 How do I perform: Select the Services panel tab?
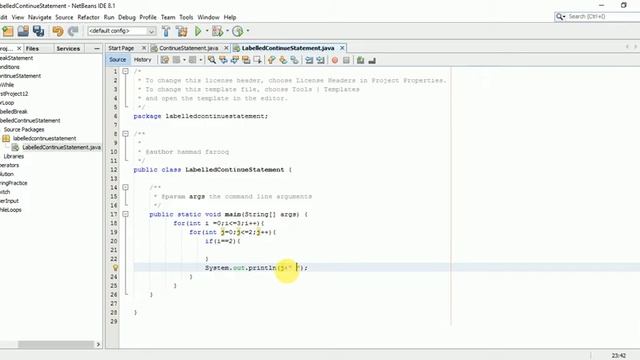(x=68, y=49)
